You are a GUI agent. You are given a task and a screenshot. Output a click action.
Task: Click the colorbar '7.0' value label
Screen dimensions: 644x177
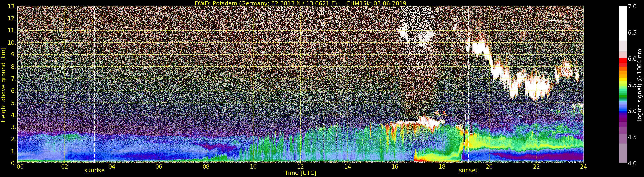tap(632, 6)
